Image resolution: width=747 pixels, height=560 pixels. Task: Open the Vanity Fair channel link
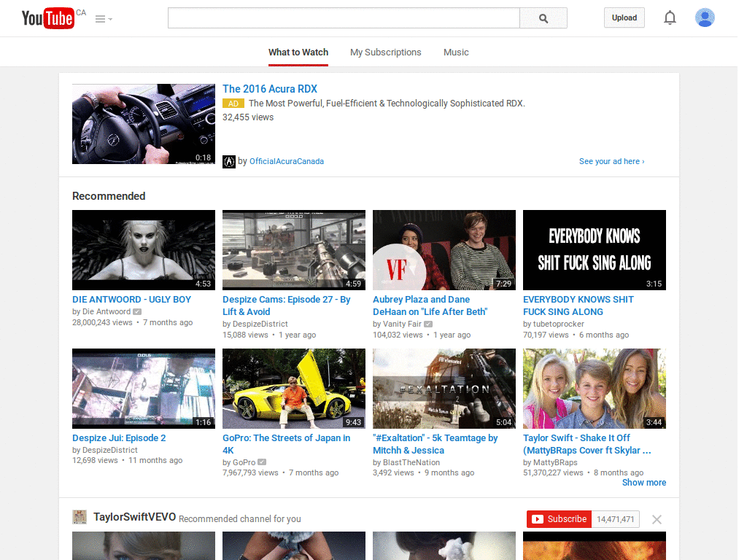[x=402, y=324]
